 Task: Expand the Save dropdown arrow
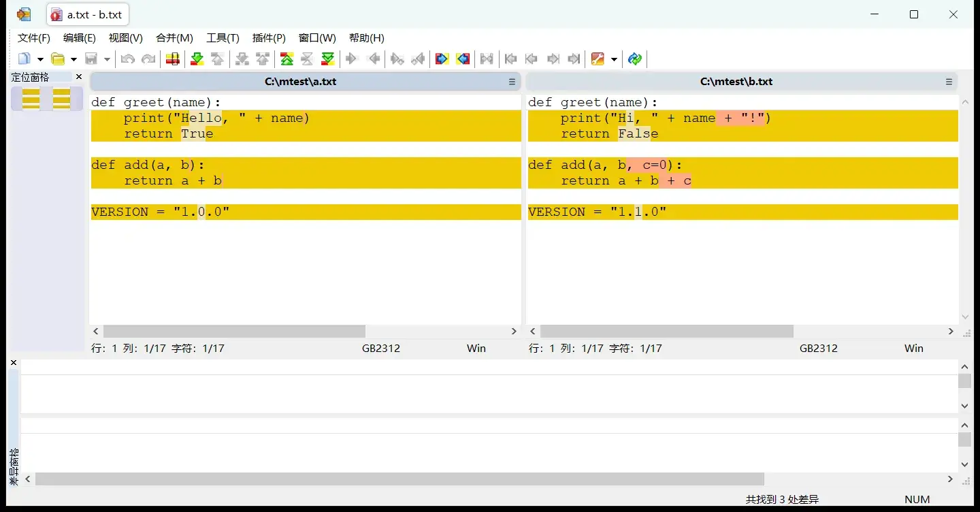(x=107, y=59)
